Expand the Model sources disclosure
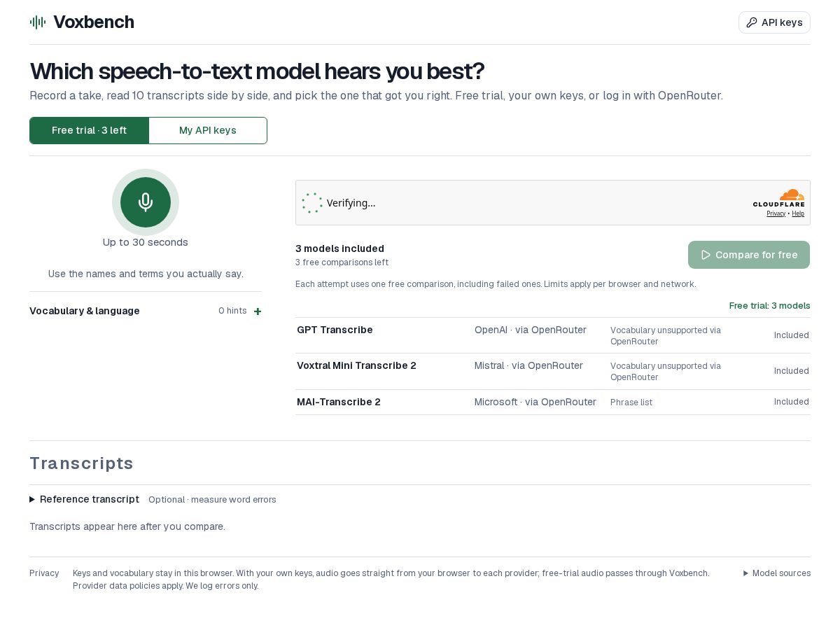Screen dimensions: 840x630 tap(777, 573)
